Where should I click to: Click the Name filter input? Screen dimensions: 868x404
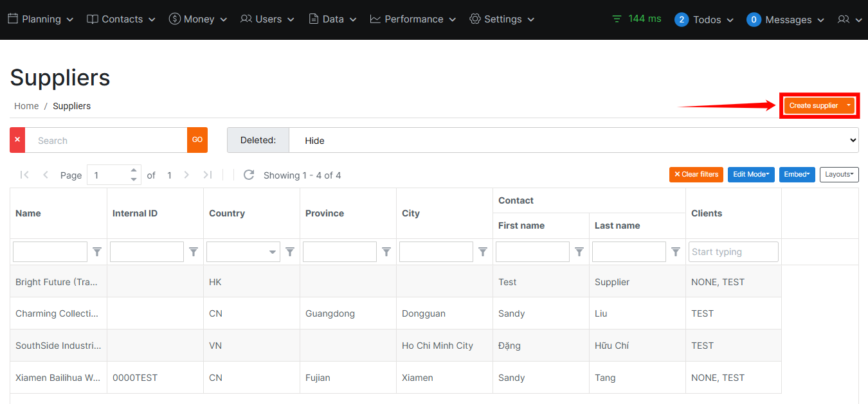click(x=50, y=252)
